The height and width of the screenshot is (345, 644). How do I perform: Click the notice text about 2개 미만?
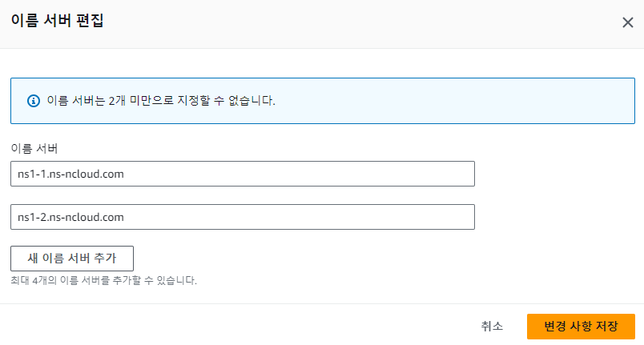[x=160, y=101]
